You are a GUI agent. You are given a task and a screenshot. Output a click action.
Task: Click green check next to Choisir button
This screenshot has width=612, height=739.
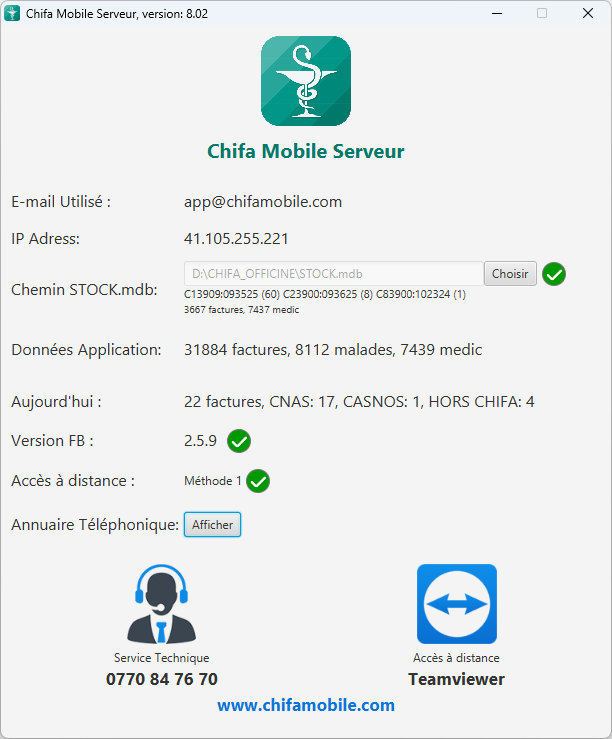[554, 274]
